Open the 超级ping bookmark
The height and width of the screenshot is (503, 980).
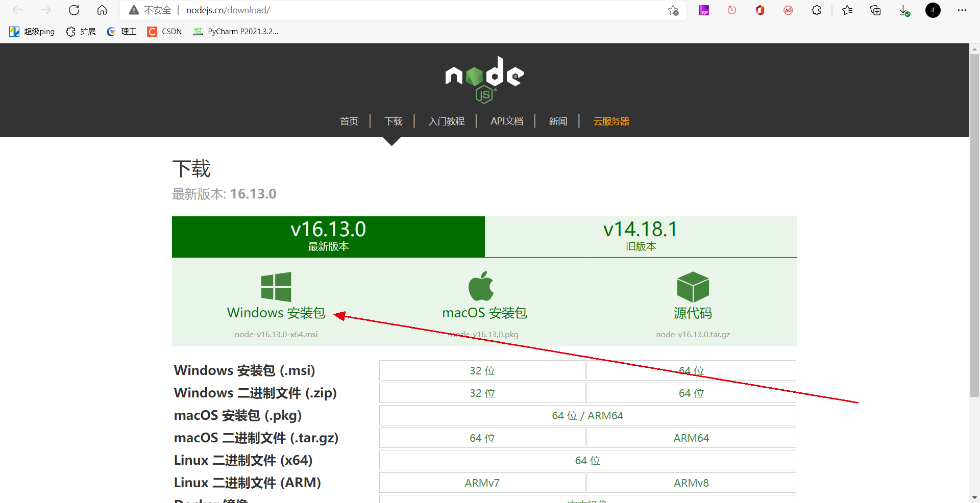(x=32, y=32)
